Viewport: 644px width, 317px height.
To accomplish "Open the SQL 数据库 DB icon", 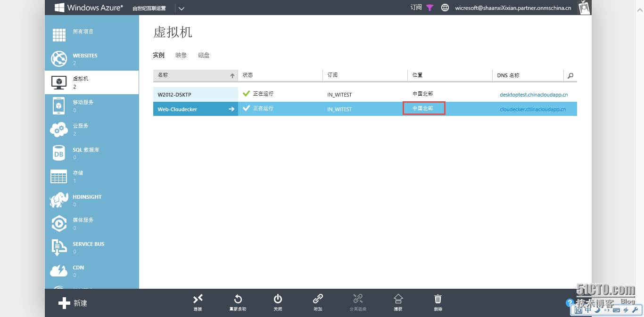I will [59, 153].
